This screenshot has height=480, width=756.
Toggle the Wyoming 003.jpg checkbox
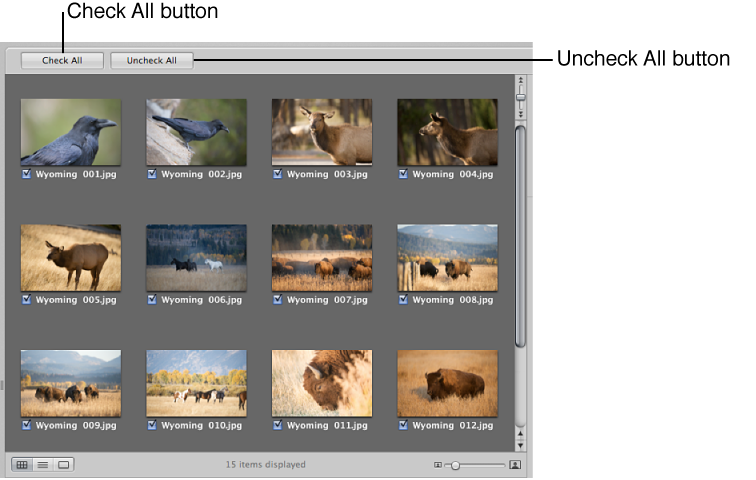click(277, 174)
